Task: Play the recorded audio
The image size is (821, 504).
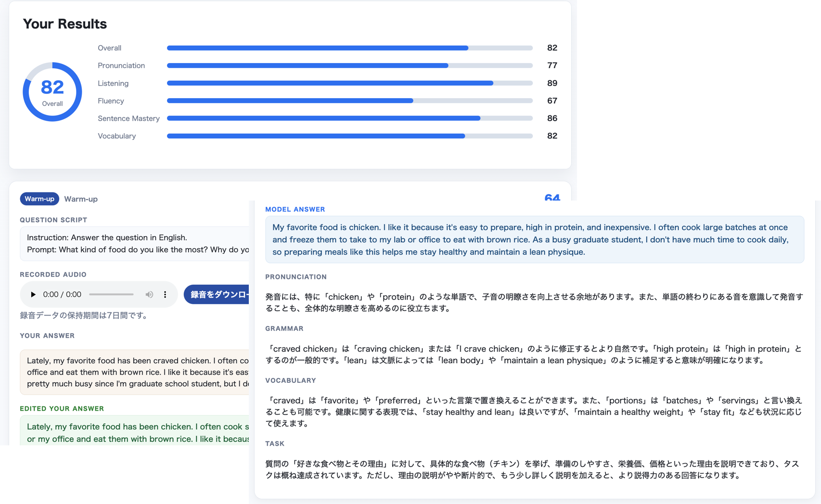Action: click(x=33, y=294)
